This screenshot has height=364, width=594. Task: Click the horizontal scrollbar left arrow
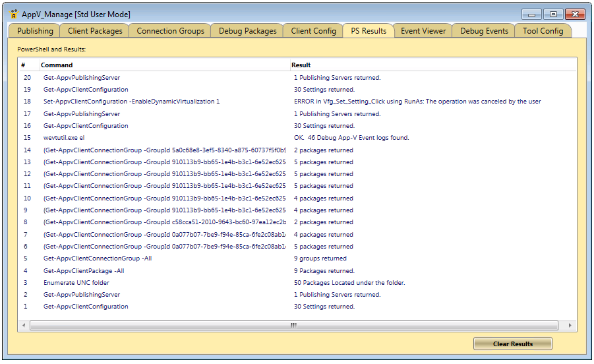[24, 325]
